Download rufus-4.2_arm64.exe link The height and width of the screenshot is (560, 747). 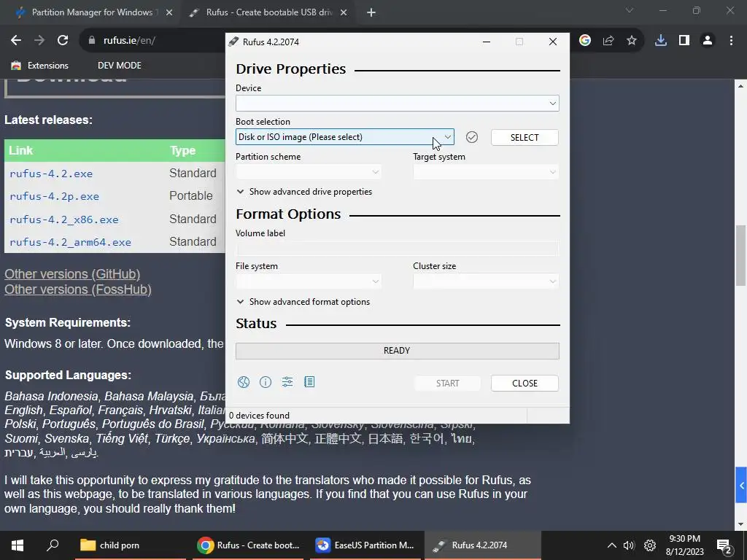click(x=70, y=242)
